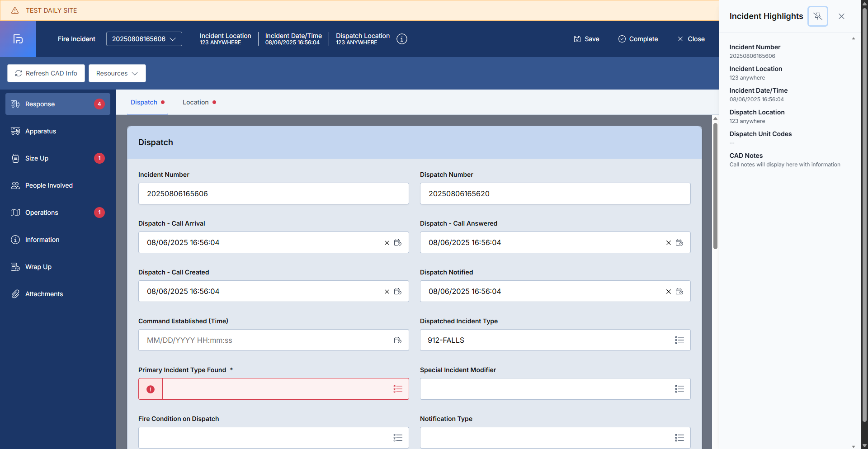Open calendar for Command Established (Time)
The width and height of the screenshot is (868, 449).
click(398, 340)
